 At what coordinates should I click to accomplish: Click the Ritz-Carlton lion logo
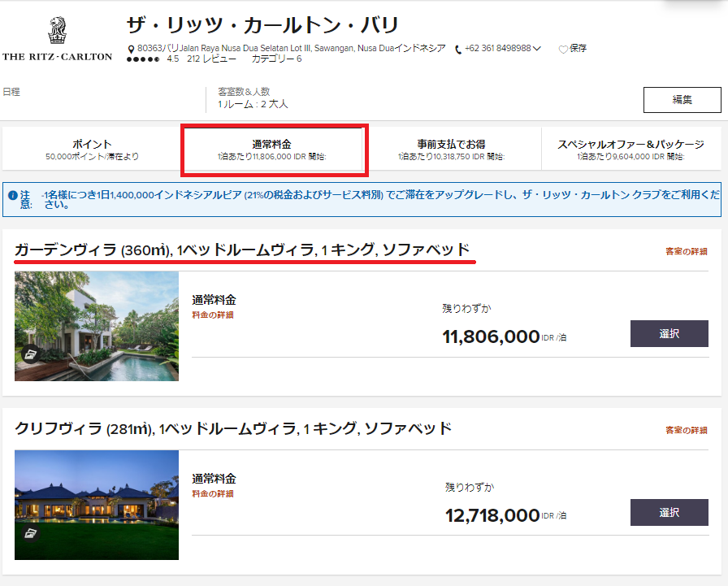point(57,30)
